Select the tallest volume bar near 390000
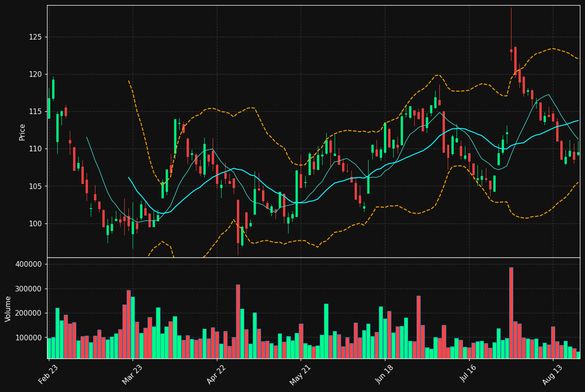The height and width of the screenshot is (392, 585). tap(511, 313)
